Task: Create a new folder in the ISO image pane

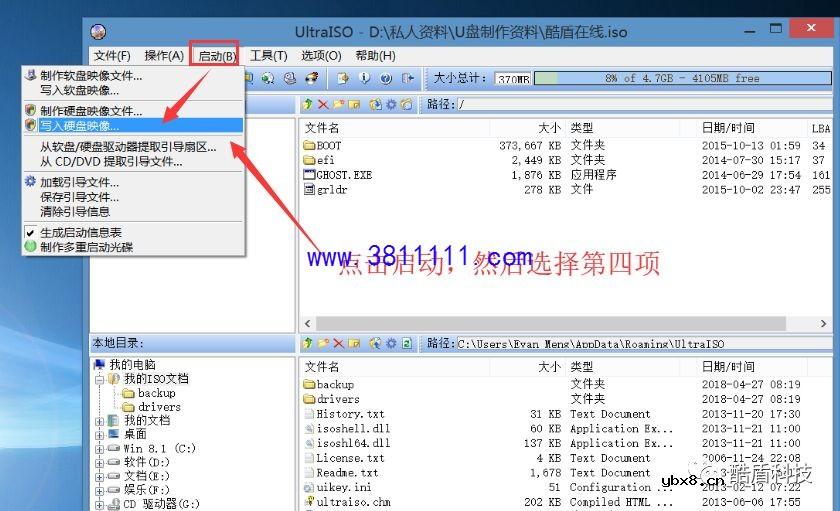Action: pyautogui.click(x=338, y=104)
